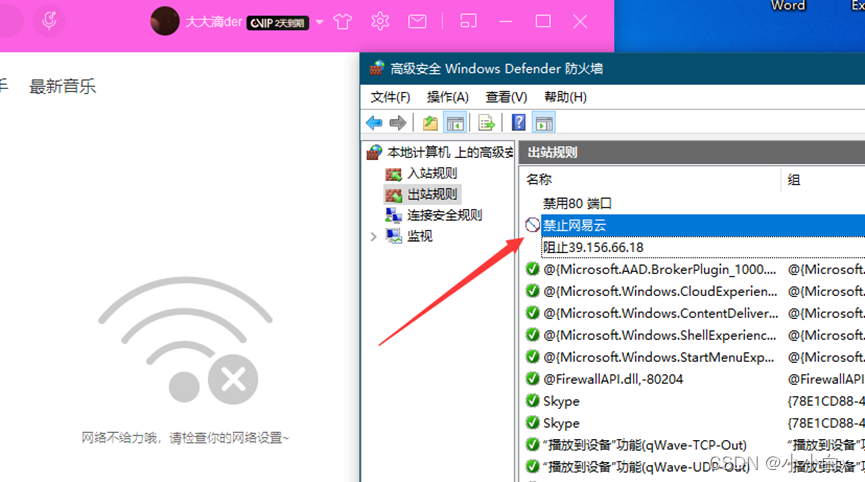The width and height of the screenshot is (865, 482).
Task: Click green check icon of ContentDeliver rule
Action: [532, 313]
